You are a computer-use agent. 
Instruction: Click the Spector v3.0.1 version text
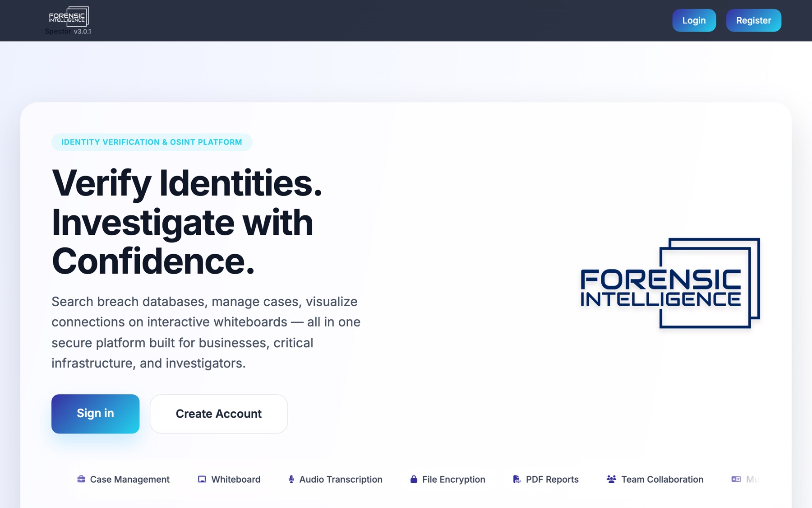pyautogui.click(x=68, y=32)
